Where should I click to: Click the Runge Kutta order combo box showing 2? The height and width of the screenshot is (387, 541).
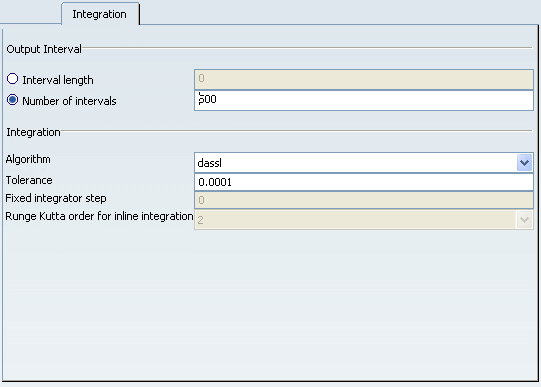click(x=364, y=220)
